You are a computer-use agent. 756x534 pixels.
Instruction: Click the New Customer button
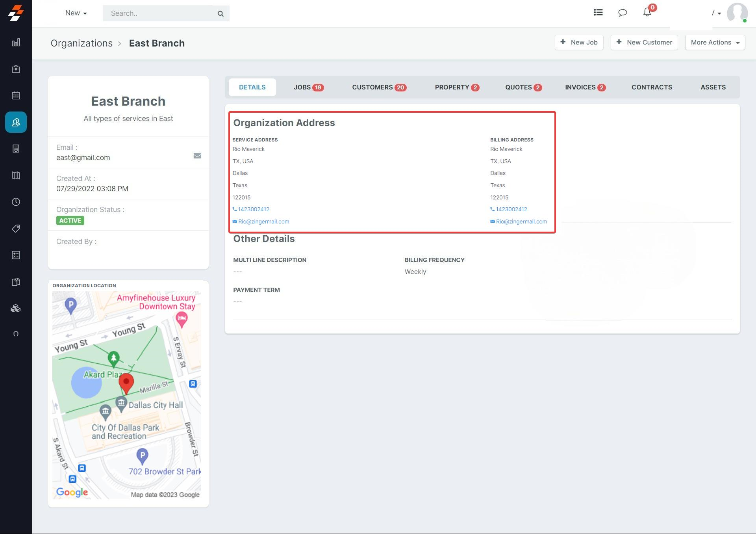point(644,42)
